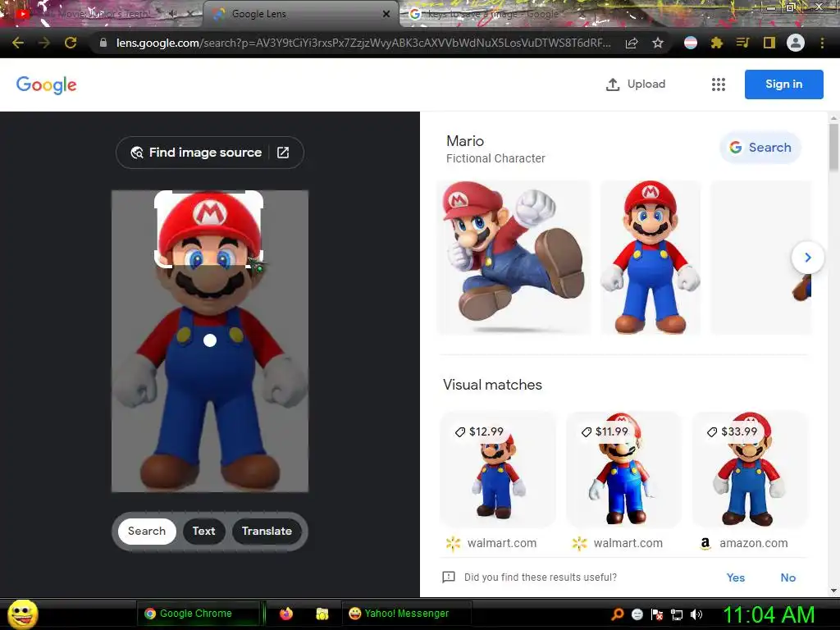Click the 11:04 AM clock

pyautogui.click(x=769, y=614)
